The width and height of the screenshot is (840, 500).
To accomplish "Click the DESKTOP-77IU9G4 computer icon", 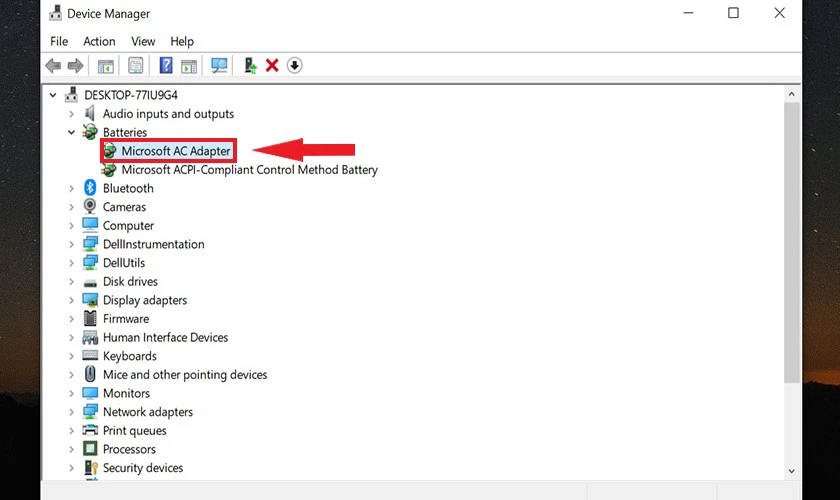I will coord(71,95).
